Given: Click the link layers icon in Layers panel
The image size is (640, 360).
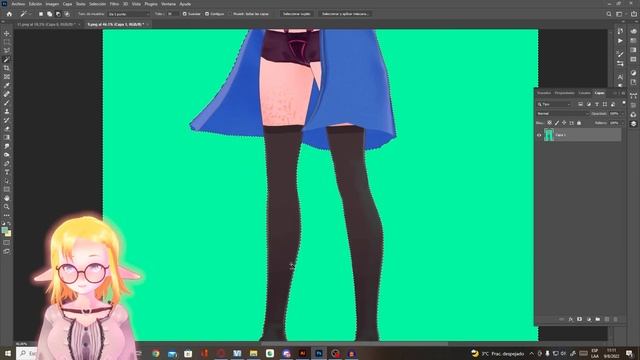Looking at the screenshot, I should tap(562, 319).
